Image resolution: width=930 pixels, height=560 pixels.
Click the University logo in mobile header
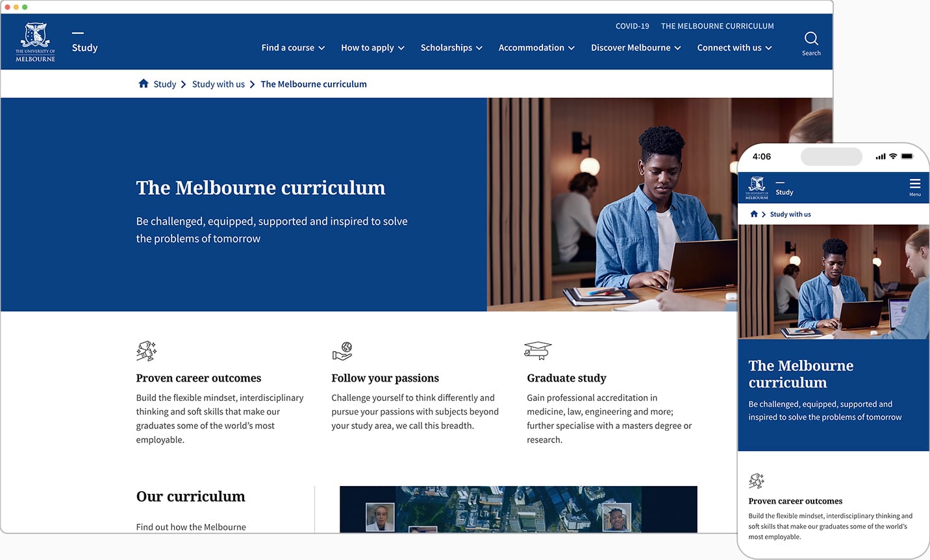coord(757,188)
